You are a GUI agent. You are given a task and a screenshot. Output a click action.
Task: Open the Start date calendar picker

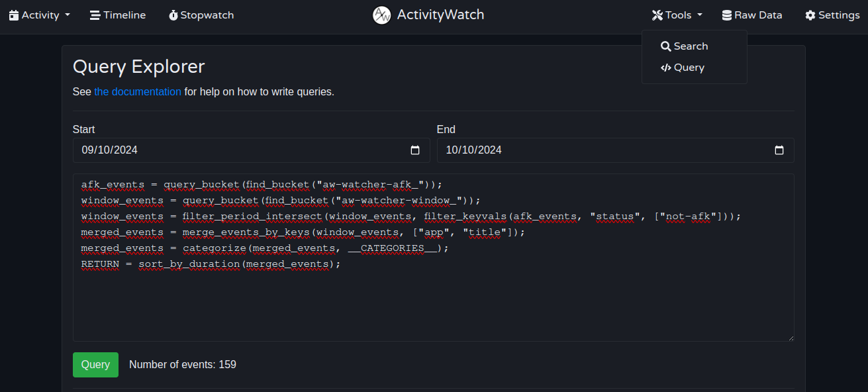coord(415,150)
